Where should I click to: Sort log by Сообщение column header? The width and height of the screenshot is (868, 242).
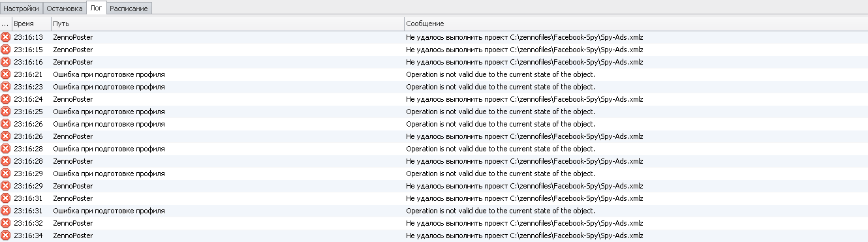click(x=636, y=23)
